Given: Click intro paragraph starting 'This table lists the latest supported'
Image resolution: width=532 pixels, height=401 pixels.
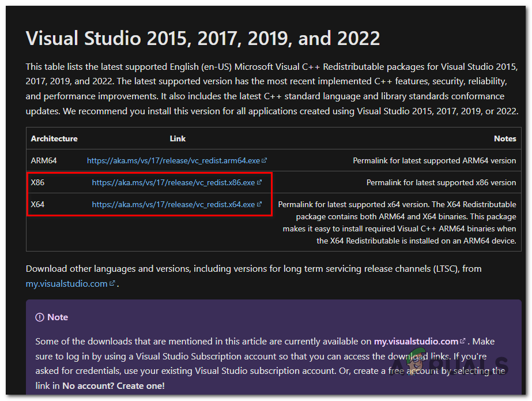Looking at the screenshot, I should 272,89.
